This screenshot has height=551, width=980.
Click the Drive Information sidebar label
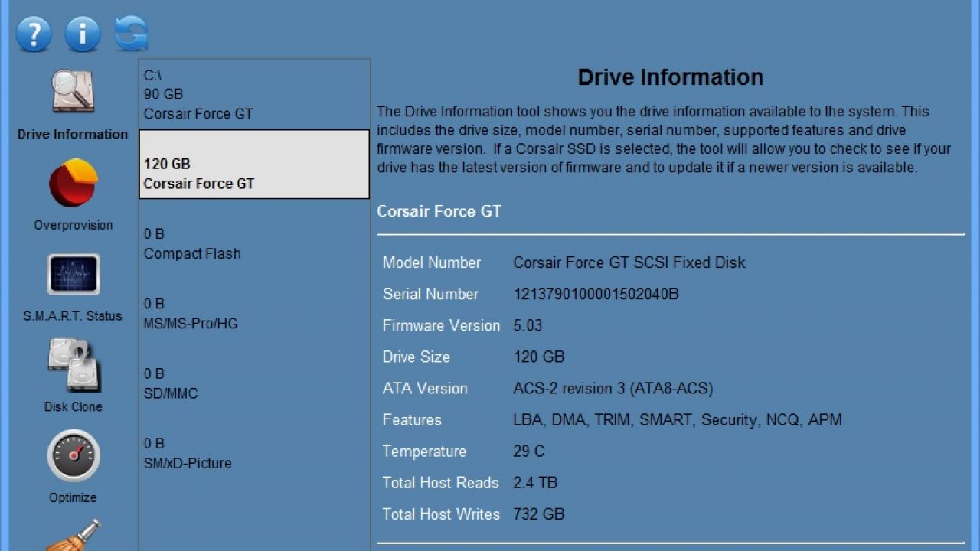73,135
